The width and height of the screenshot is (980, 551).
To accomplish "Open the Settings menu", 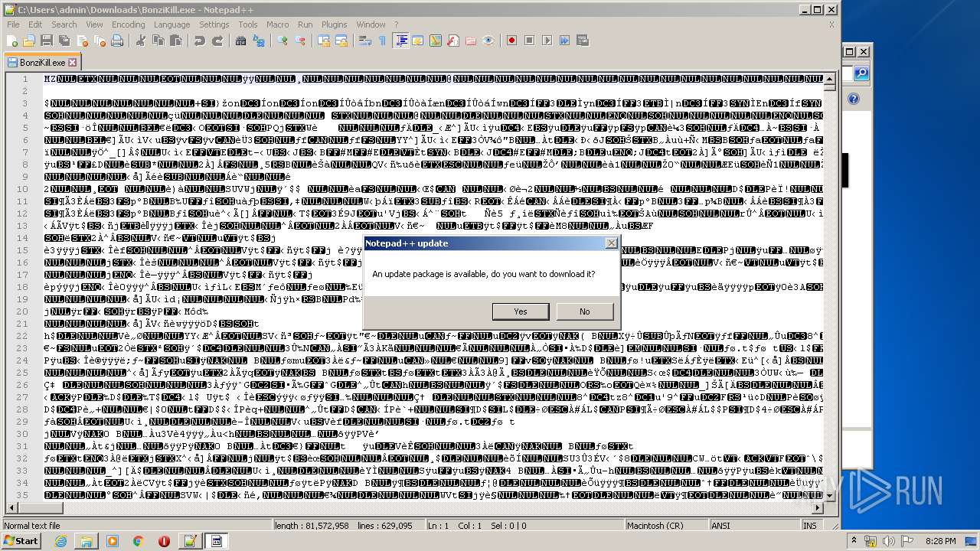I will (x=214, y=24).
